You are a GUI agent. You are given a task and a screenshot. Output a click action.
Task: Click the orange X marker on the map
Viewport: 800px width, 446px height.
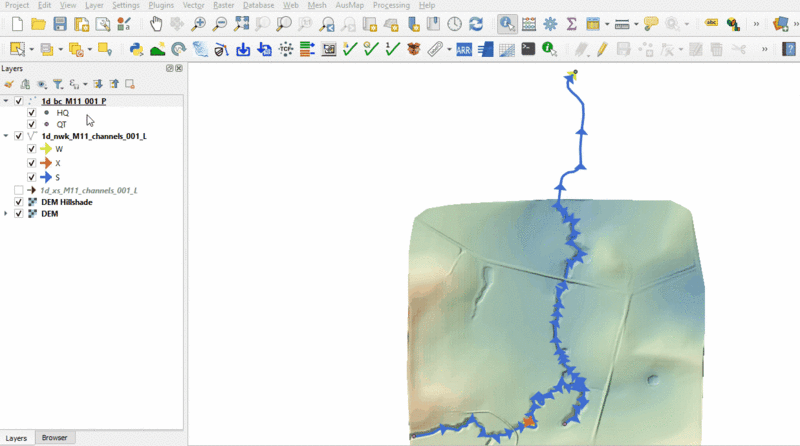529,422
